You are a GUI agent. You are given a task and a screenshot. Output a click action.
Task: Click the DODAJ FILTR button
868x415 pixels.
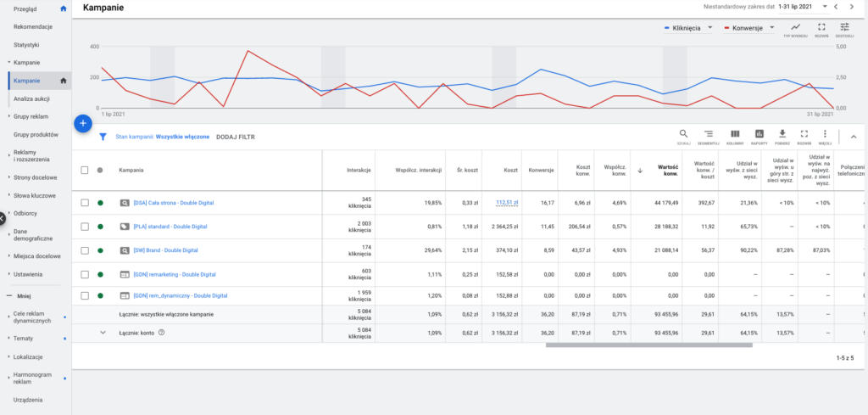235,136
